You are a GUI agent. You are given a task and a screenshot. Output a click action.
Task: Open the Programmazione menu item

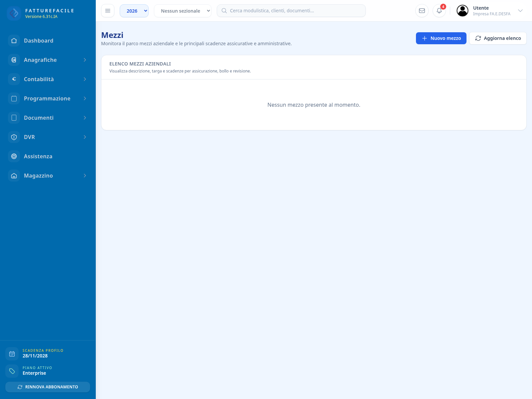tap(48, 98)
